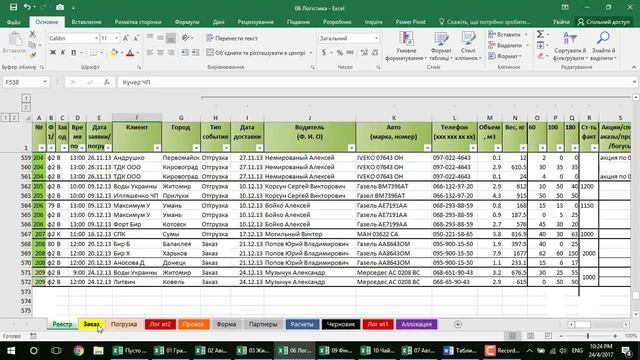Open filter dropdown for Клиент column

point(157,148)
